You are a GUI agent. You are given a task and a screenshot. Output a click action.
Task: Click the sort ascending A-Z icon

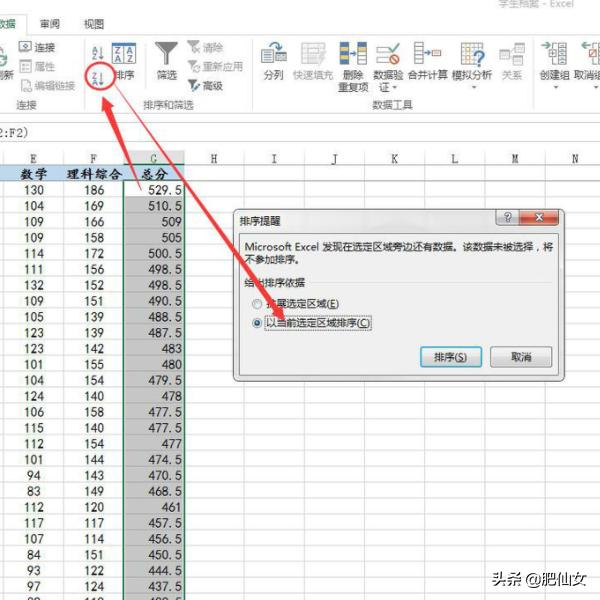(x=98, y=53)
